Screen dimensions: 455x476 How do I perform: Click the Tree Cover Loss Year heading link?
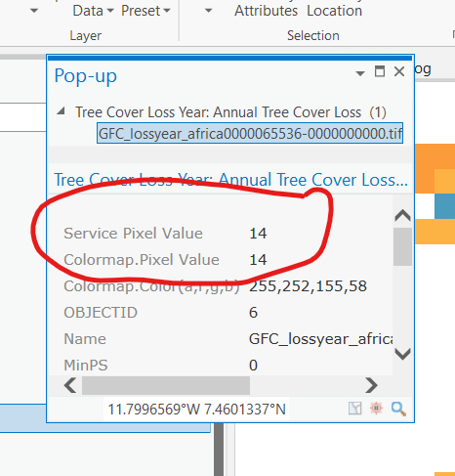(x=230, y=180)
